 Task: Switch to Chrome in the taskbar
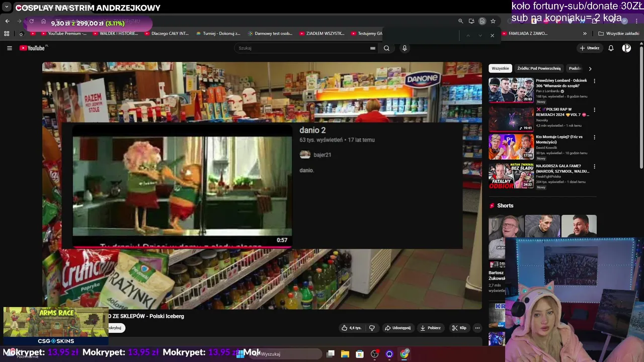tap(404, 354)
